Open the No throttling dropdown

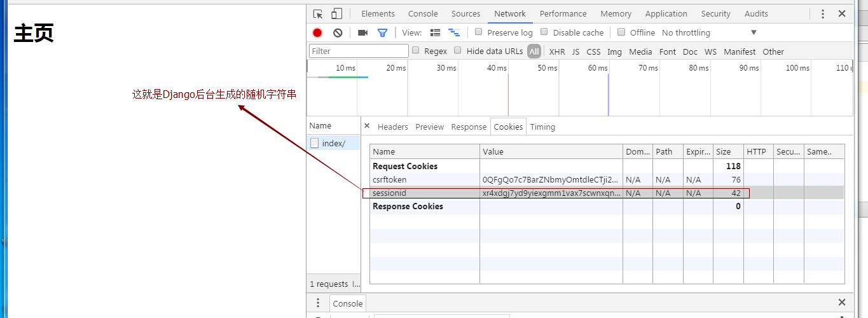pyautogui.click(x=709, y=33)
